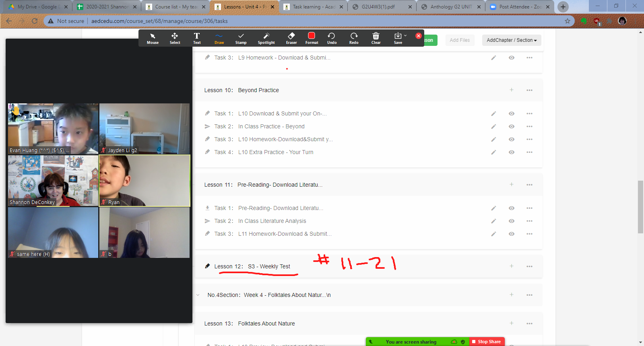Choose the Stamp annotation tool
The image size is (644, 346).
tap(241, 38)
